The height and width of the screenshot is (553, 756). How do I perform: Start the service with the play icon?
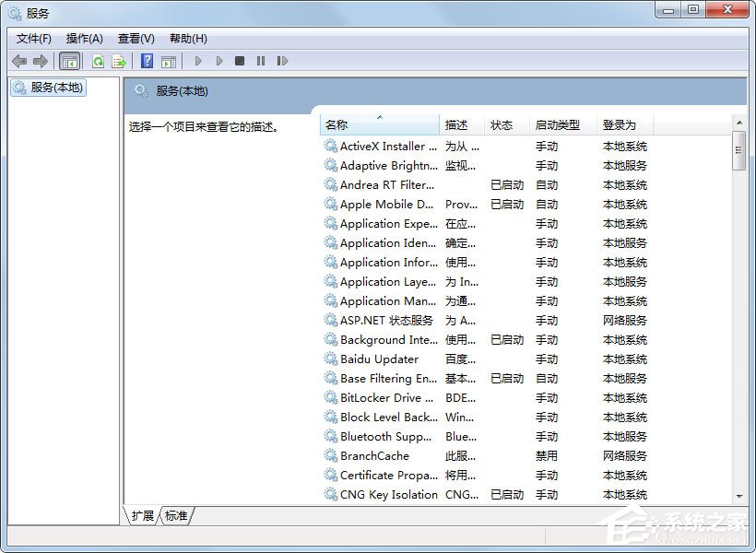pyautogui.click(x=198, y=61)
